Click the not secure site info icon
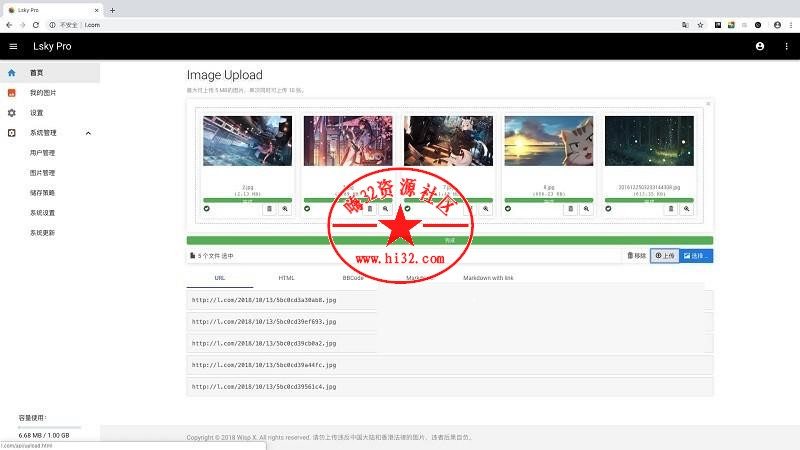 pos(52,25)
